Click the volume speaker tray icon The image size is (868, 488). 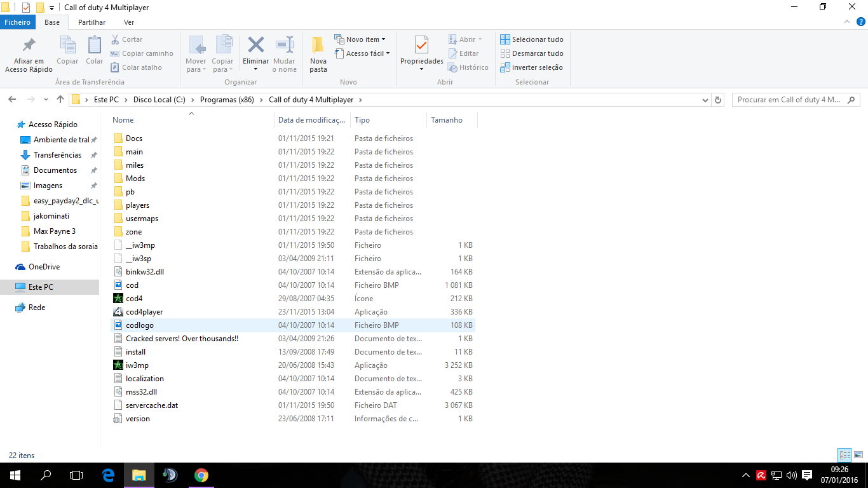pos(791,475)
